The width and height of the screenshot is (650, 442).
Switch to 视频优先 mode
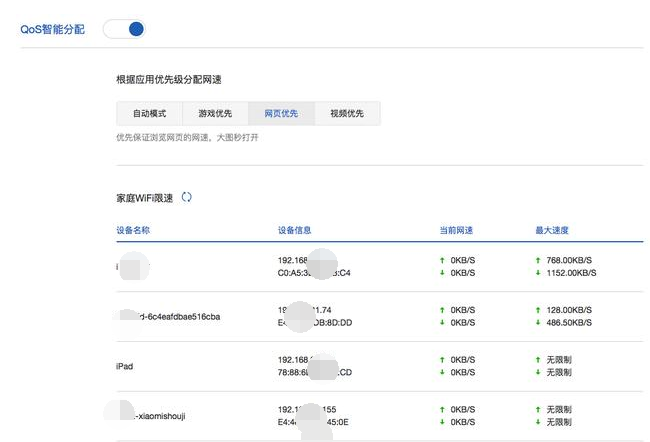347,113
